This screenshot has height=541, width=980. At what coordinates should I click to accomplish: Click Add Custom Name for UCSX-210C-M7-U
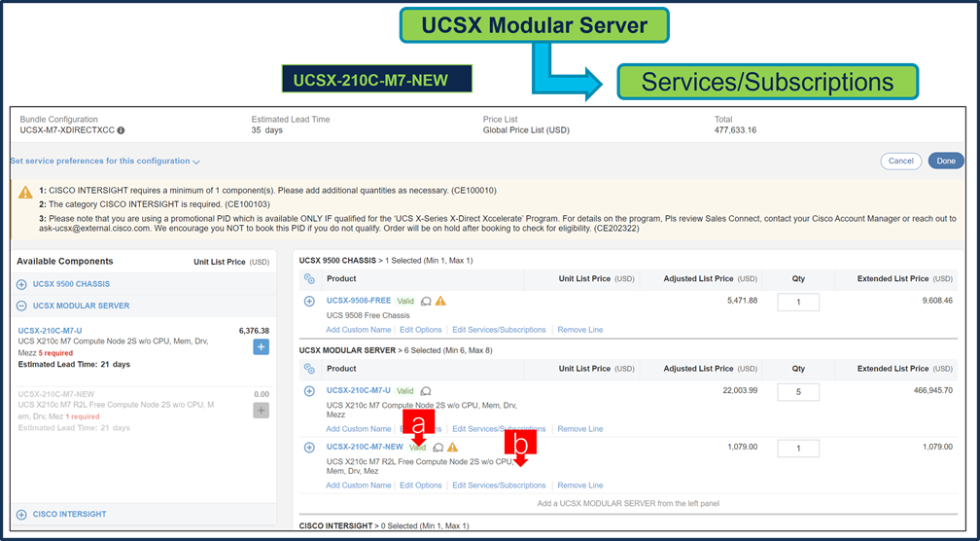359,429
